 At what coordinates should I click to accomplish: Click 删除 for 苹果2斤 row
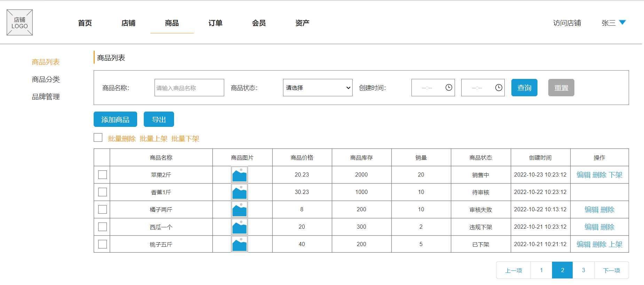coord(599,175)
